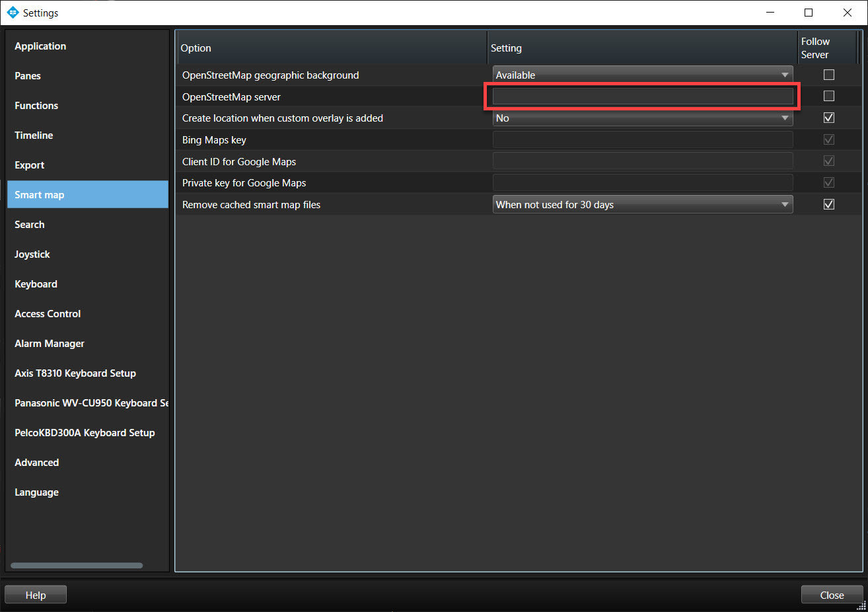Open the Joystick settings section

pyautogui.click(x=32, y=254)
